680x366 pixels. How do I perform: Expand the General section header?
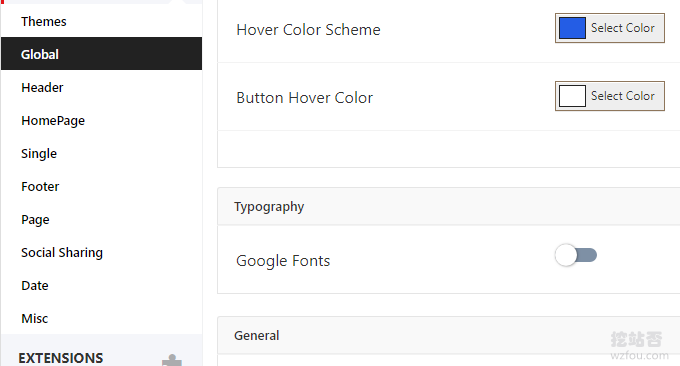pos(448,335)
